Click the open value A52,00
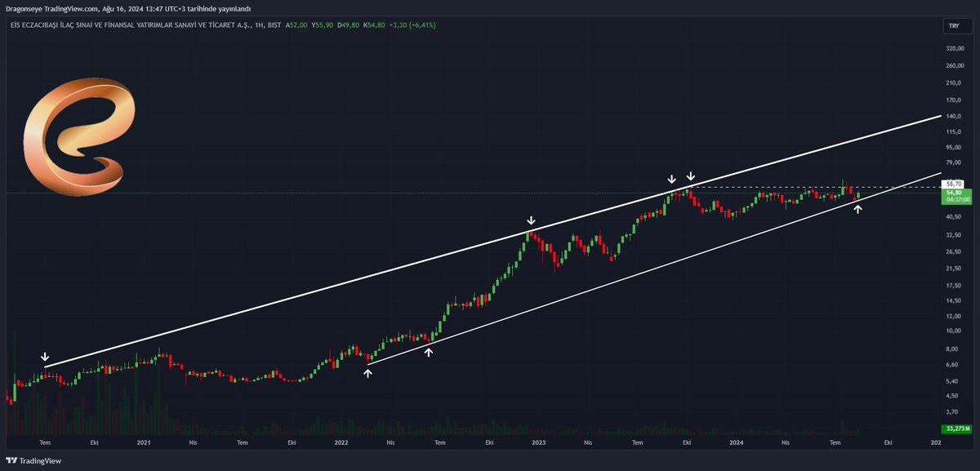This screenshot has height=471, width=980. [296, 25]
